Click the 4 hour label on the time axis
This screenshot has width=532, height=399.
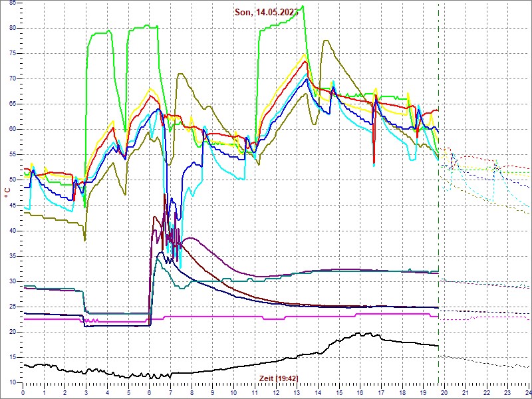coord(107,392)
